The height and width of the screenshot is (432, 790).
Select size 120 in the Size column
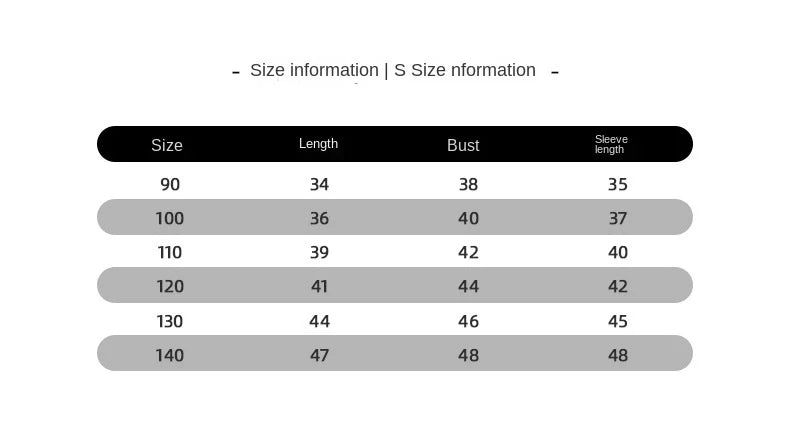click(x=170, y=286)
